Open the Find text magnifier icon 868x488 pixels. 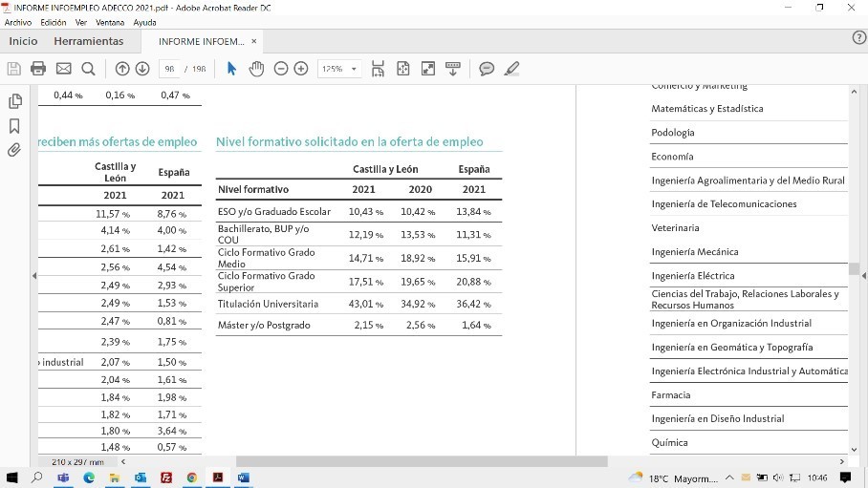88,69
